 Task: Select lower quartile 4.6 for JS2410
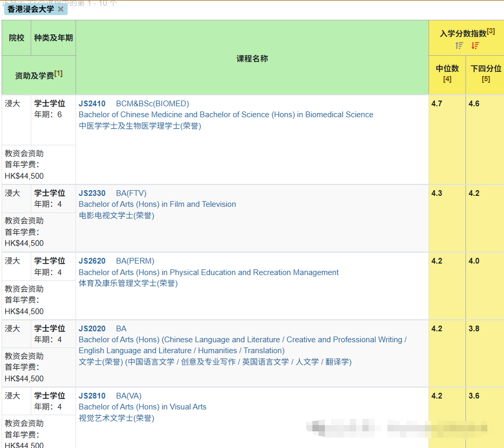pyautogui.click(x=474, y=104)
